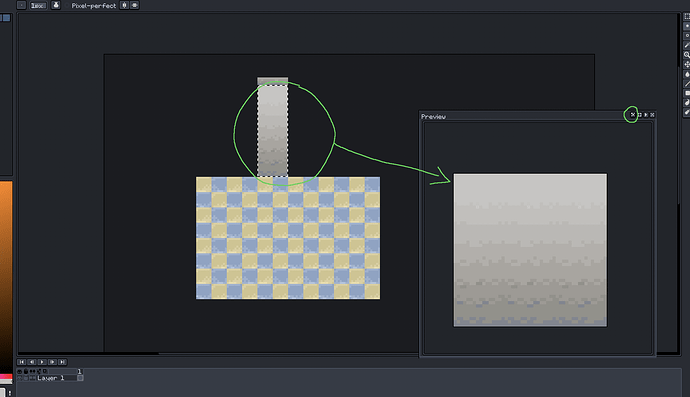Go to last frame
The width and height of the screenshot is (690, 397).
coord(62,362)
